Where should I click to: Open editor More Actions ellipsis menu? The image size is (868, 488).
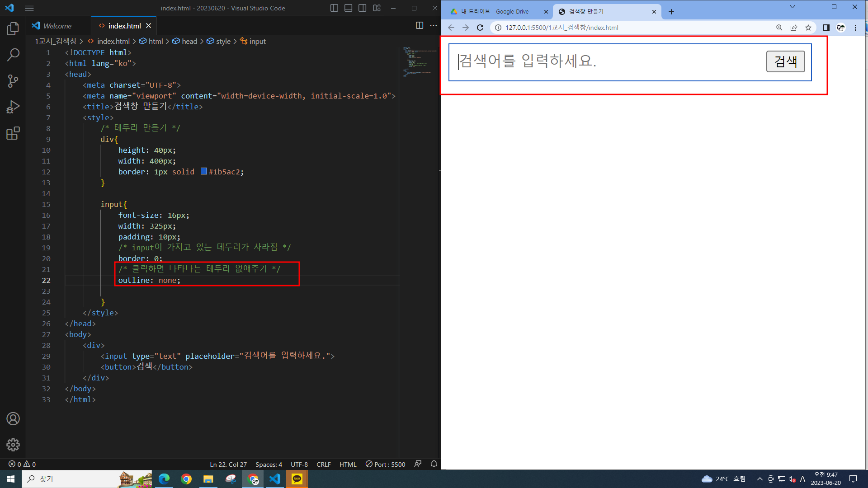click(x=434, y=26)
